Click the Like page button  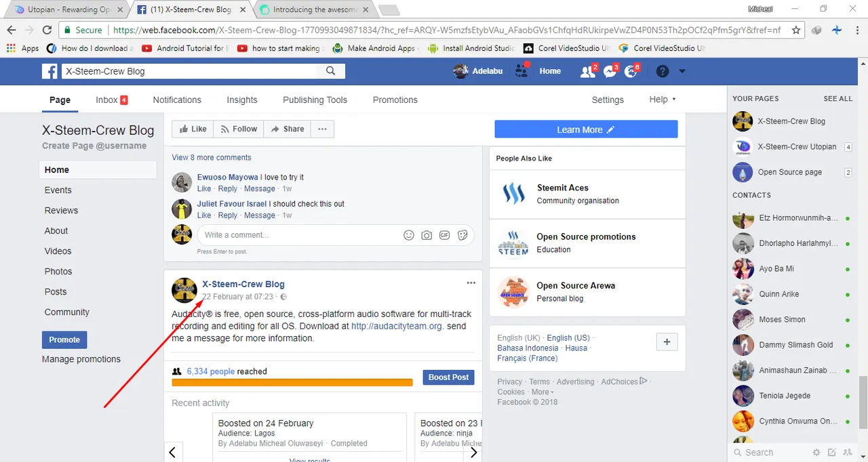[193, 129]
